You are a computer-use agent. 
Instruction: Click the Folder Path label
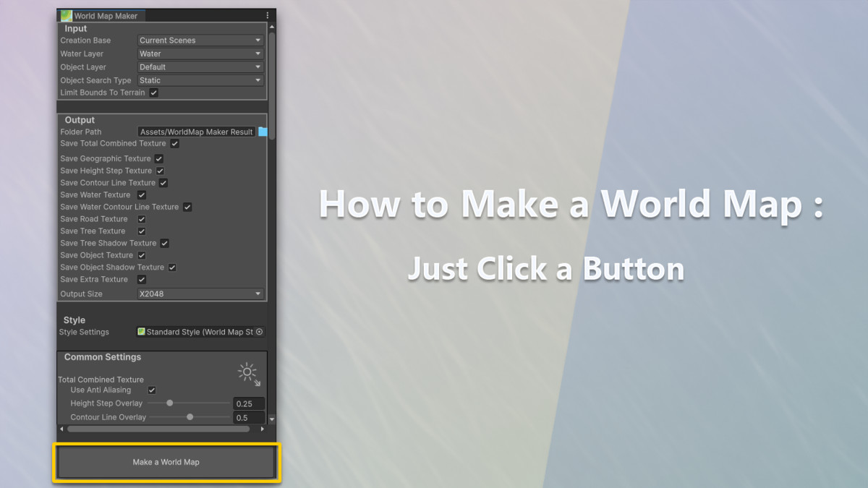tap(81, 132)
